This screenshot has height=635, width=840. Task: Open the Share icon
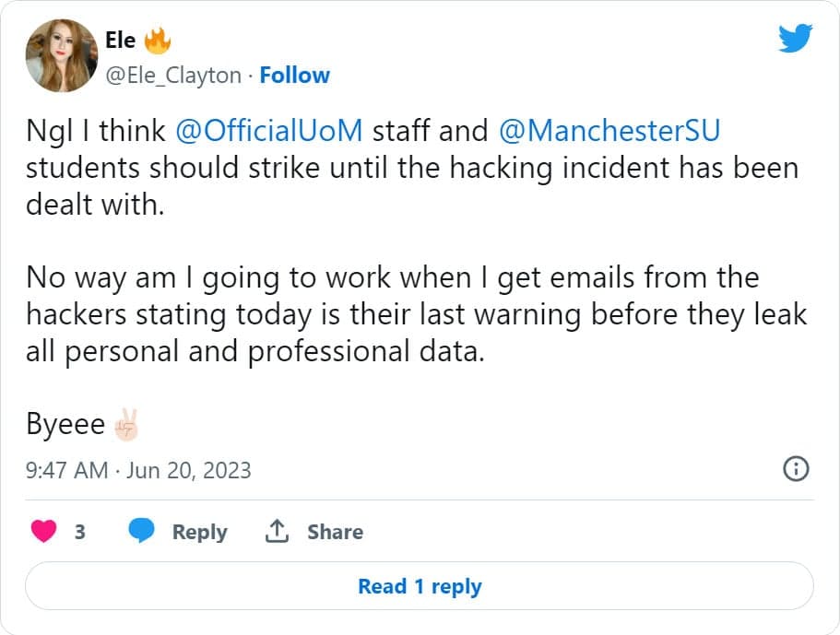point(278,532)
